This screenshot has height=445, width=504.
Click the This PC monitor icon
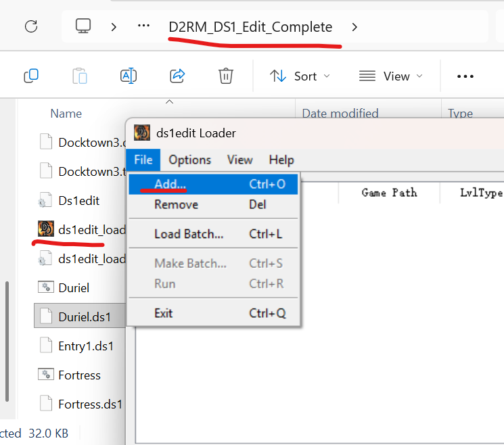[x=83, y=26]
